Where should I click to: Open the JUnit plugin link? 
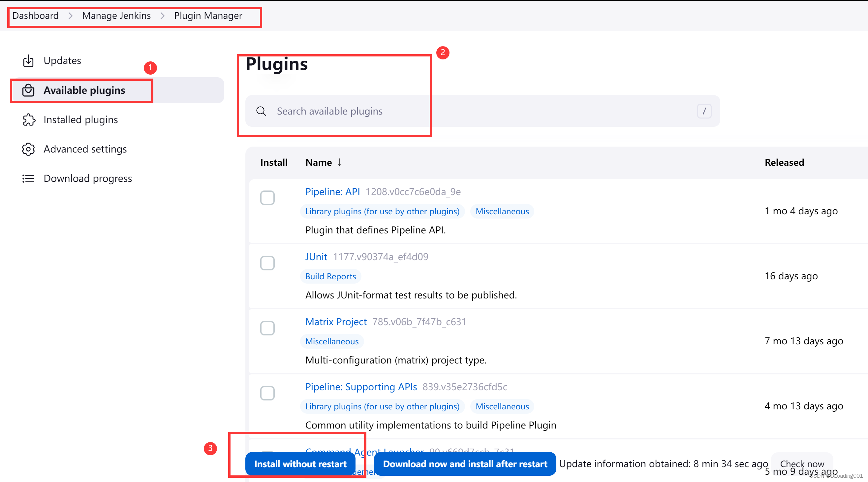click(x=316, y=256)
